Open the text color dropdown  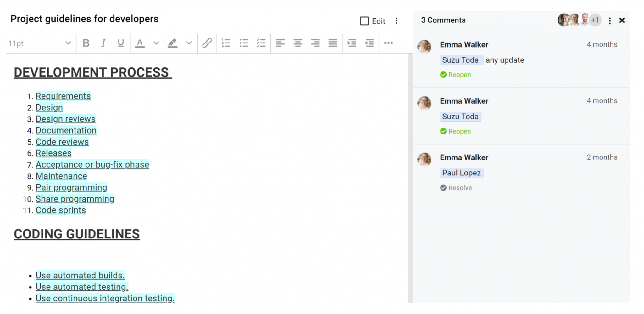[156, 43]
